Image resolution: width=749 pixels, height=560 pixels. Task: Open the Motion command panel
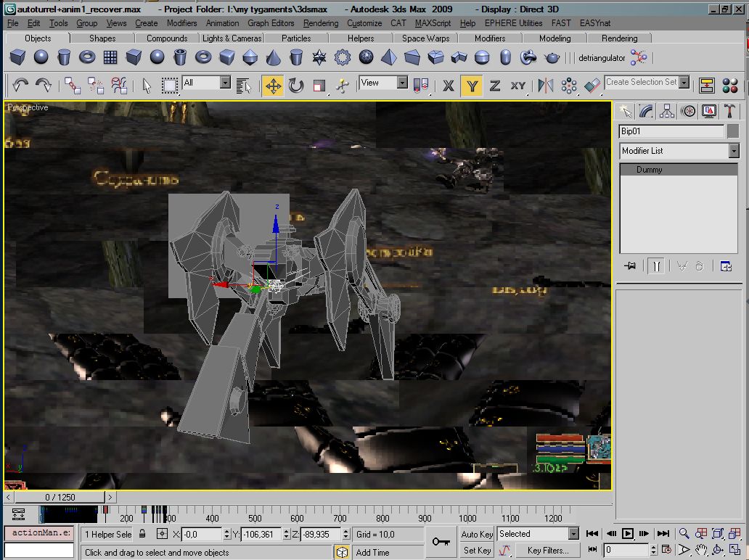tap(688, 111)
